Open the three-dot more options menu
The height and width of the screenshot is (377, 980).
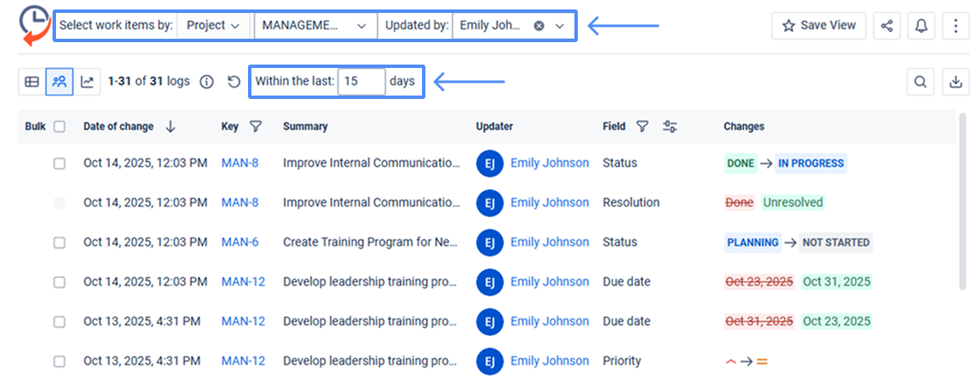pyautogui.click(x=956, y=26)
